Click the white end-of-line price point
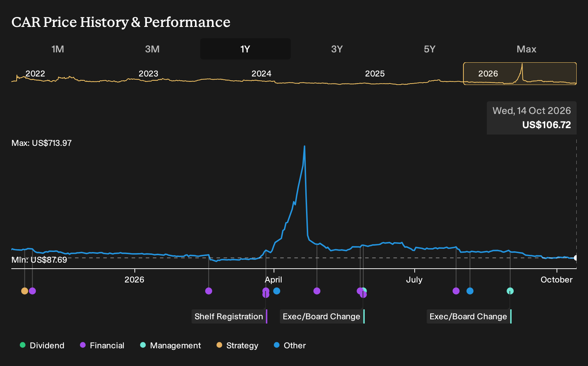This screenshot has width=588, height=366. (576, 258)
